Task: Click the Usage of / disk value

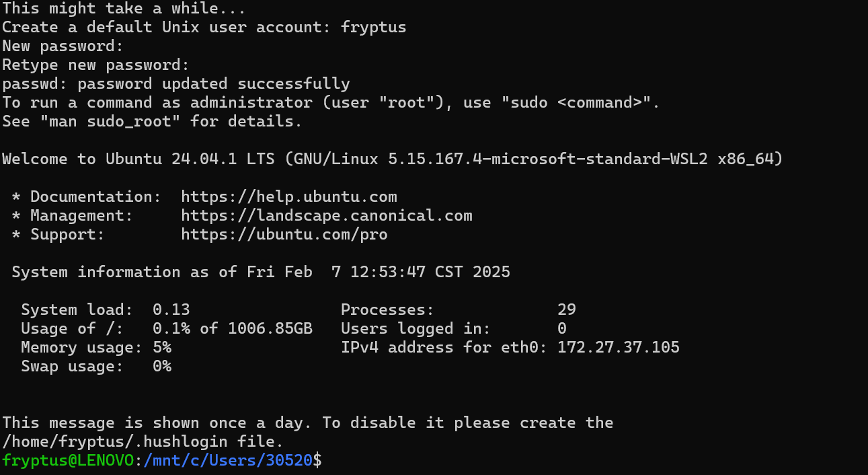Action: pyautogui.click(x=233, y=329)
